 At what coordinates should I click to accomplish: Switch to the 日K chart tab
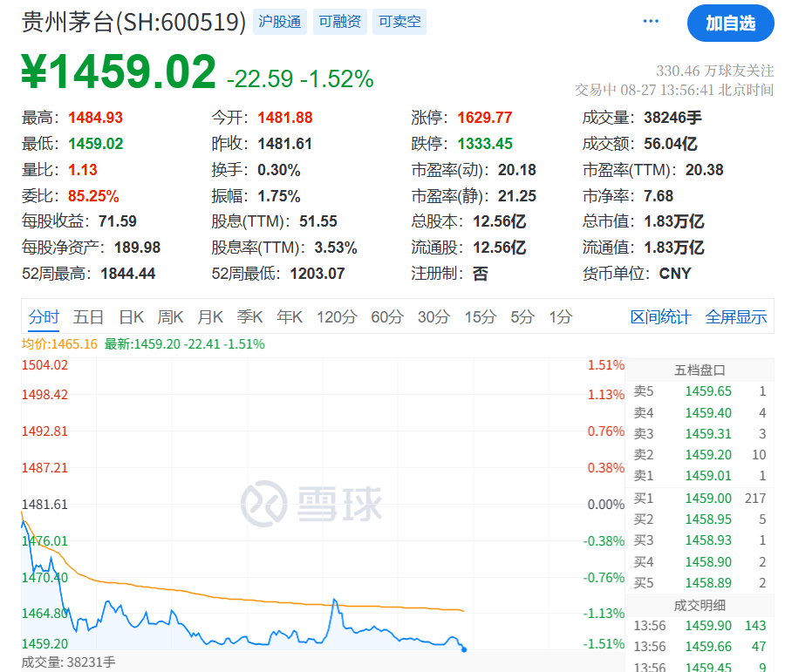(x=132, y=316)
